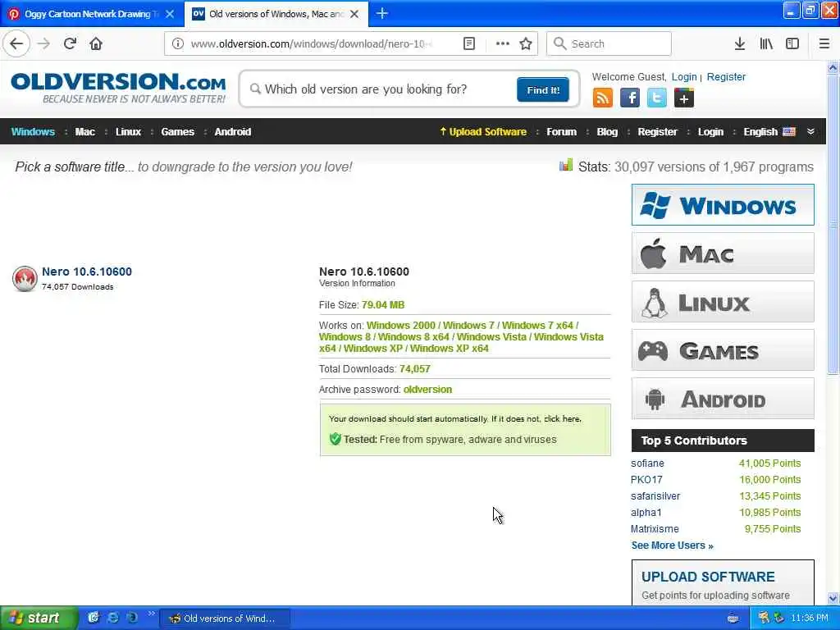Click the page vertical scrollbar thumb
Screen dimensions: 840x630
tap(833, 225)
